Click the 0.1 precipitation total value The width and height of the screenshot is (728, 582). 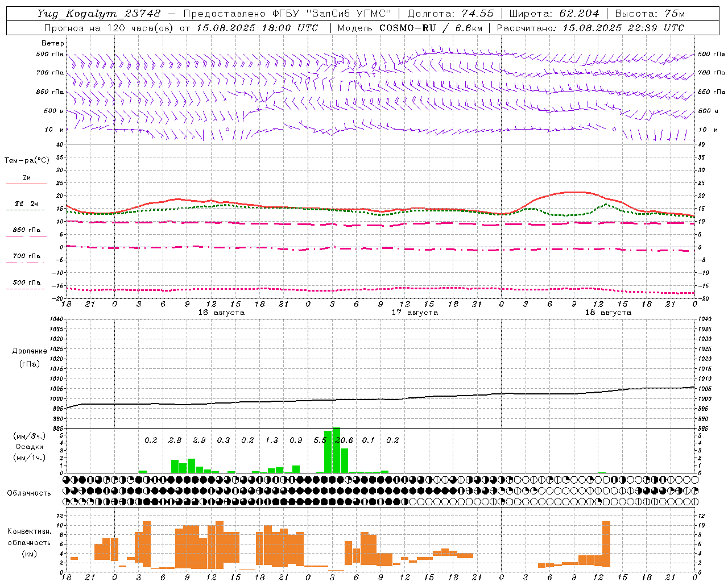pyautogui.click(x=369, y=440)
